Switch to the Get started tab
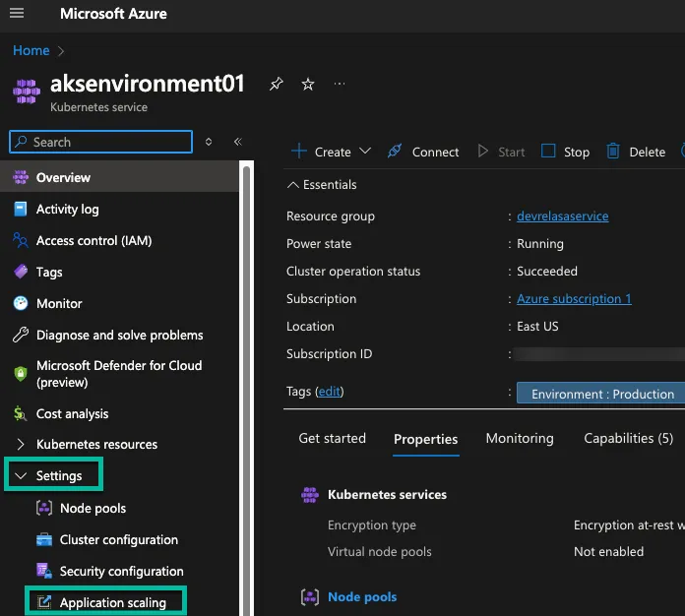Viewport: 685px width, 616px height. tap(332, 438)
